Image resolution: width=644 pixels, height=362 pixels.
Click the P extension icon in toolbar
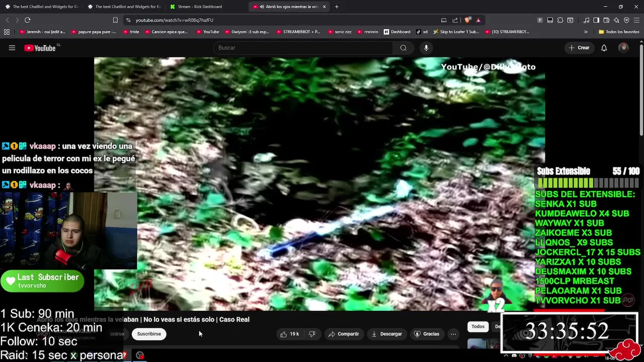pyautogui.click(x=540, y=20)
